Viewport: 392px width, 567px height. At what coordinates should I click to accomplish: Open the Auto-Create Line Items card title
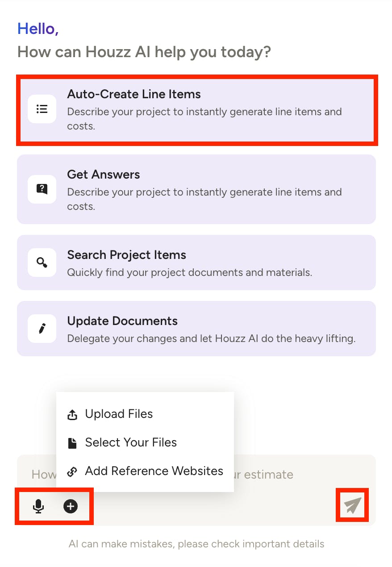coord(134,94)
